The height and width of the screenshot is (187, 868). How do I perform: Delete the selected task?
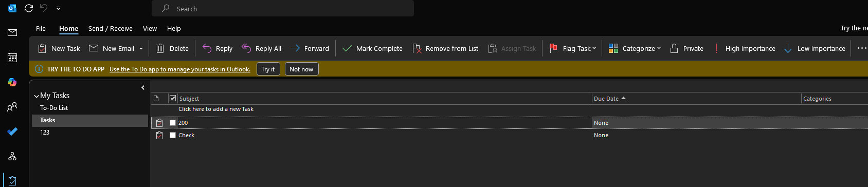(x=172, y=48)
